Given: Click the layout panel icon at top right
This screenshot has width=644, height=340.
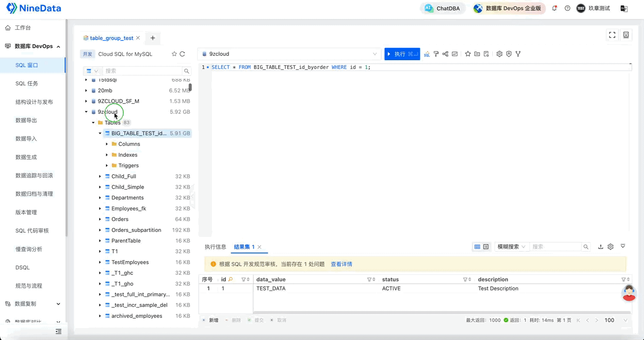Looking at the screenshot, I should 626,35.
